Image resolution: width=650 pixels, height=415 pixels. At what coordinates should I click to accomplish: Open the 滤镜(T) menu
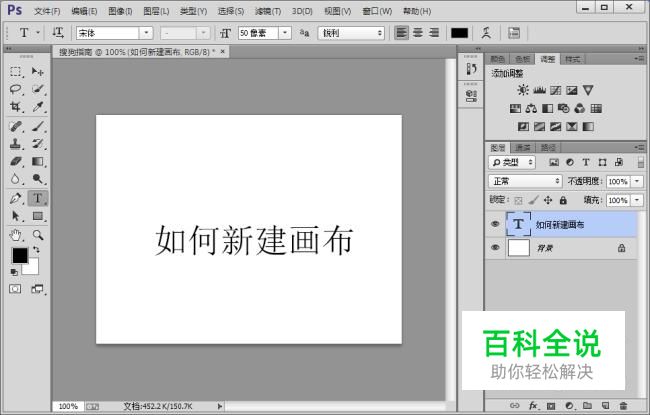point(268,11)
